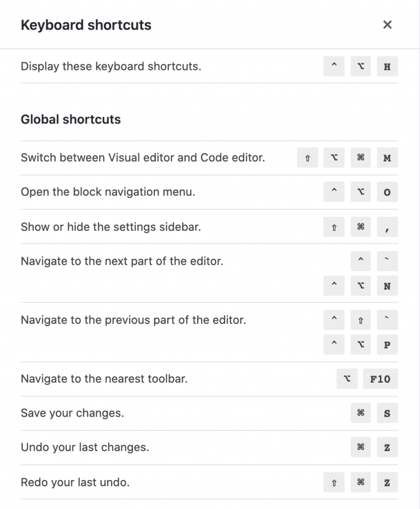Click the N key badge
This screenshot has width=420, height=509.
coord(387,286)
